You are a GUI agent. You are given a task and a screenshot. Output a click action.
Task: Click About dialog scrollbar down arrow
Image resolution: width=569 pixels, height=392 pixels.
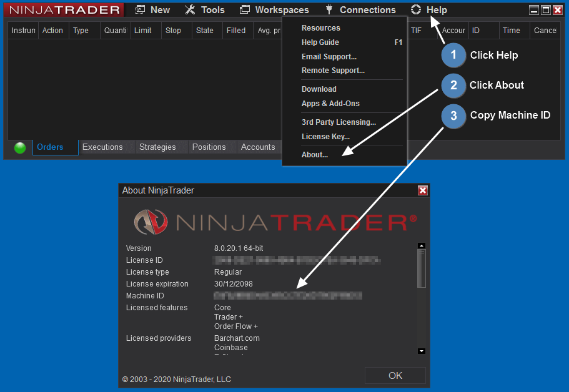click(x=422, y=351)
